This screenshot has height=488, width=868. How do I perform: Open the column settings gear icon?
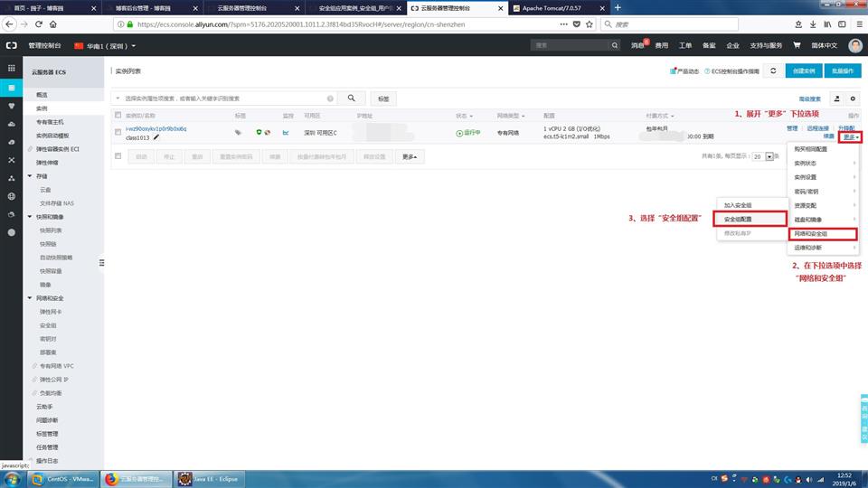(853, 99)
